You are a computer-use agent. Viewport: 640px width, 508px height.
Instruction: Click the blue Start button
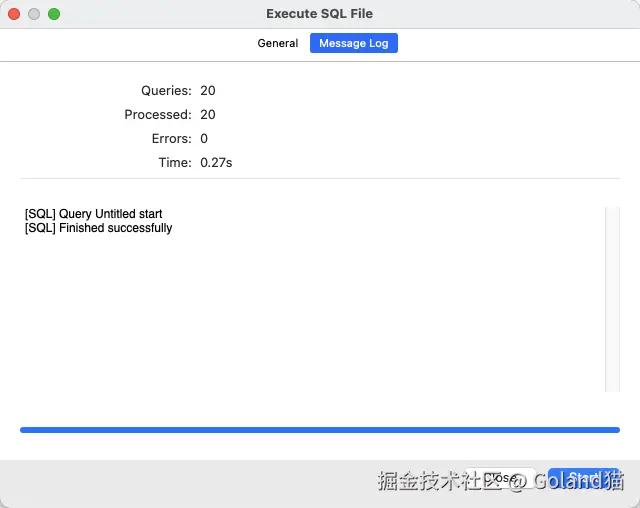click(x=584, y=478)
